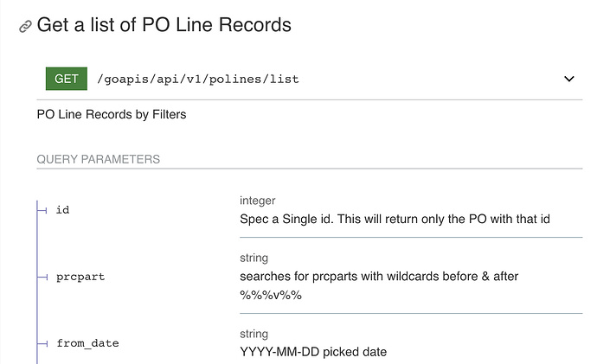597x364 pixels.
Task: Click the QUERY PARAMETERS section header
Action: pyautogui.click(x=98, y=159)
